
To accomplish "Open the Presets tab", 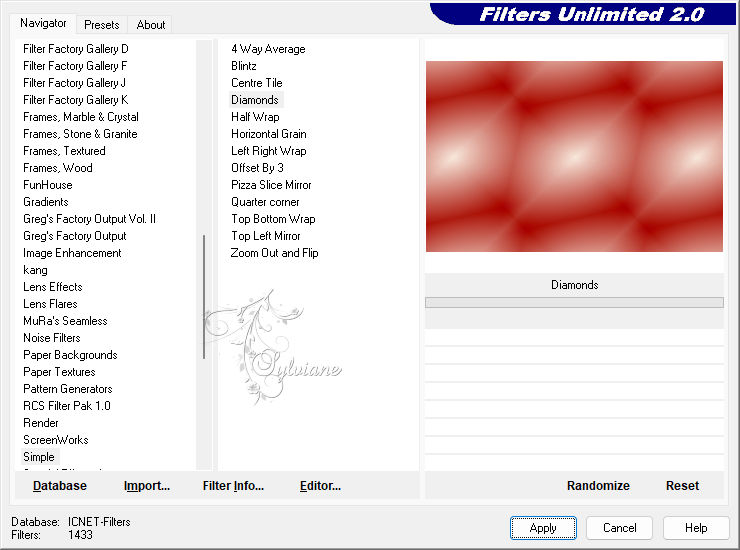I will click(101, 25).
